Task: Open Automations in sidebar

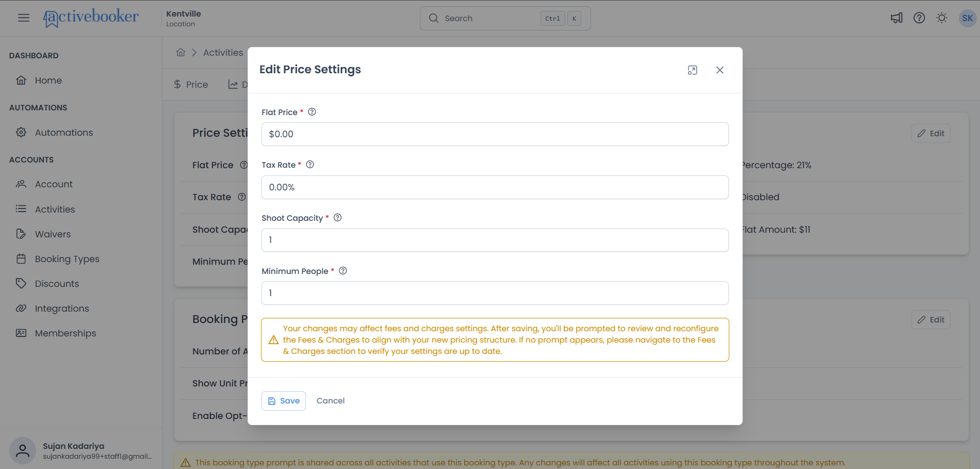Action: [64, 133]
